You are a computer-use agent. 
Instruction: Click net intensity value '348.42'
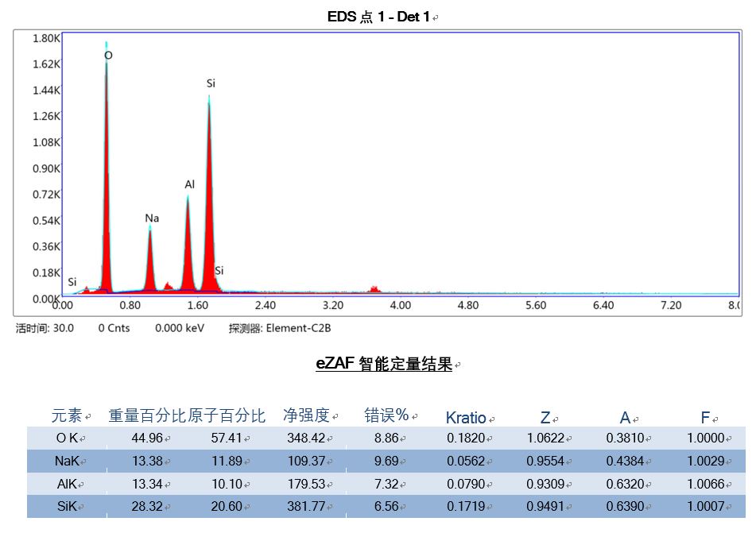pyautogui.click(x=306, y=438)
